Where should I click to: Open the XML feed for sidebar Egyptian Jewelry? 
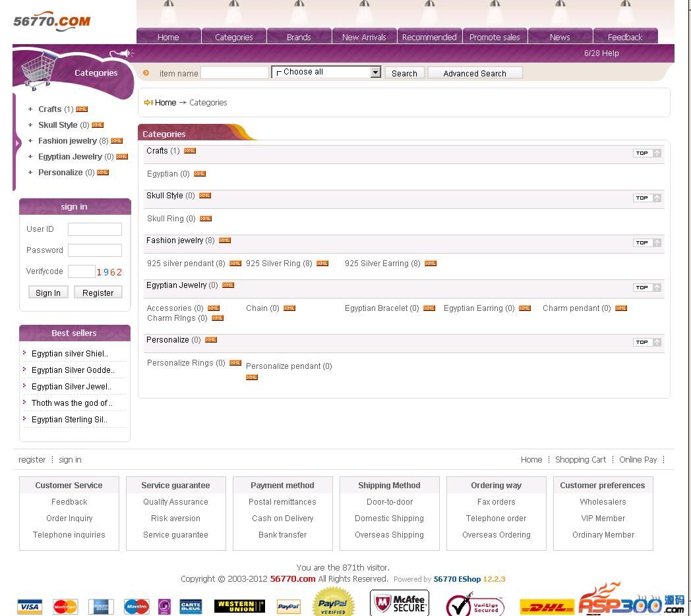click(x=122, y=157)
